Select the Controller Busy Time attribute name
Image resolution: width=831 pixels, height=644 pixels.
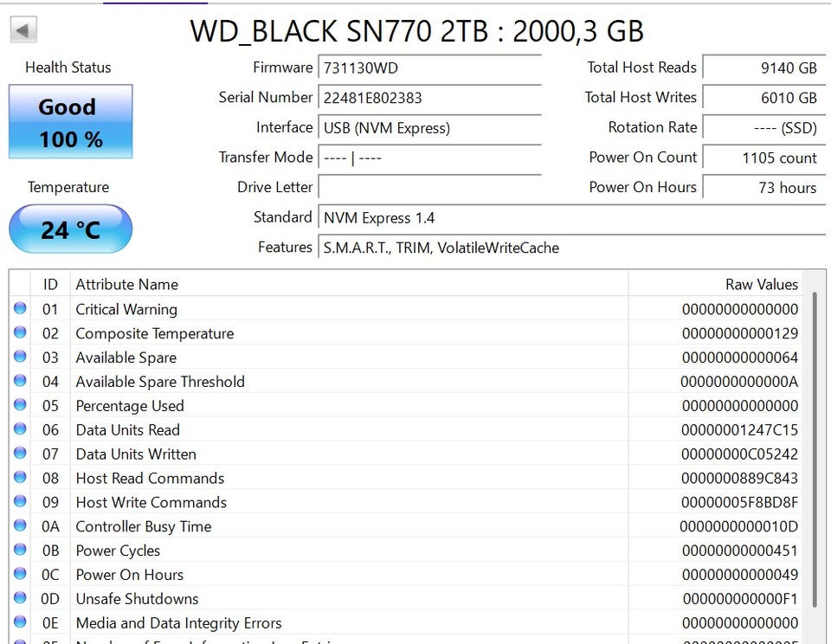(144, 526)
